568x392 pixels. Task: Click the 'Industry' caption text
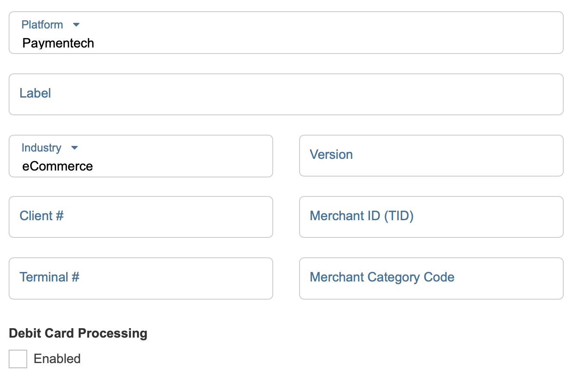click(41, 148)
